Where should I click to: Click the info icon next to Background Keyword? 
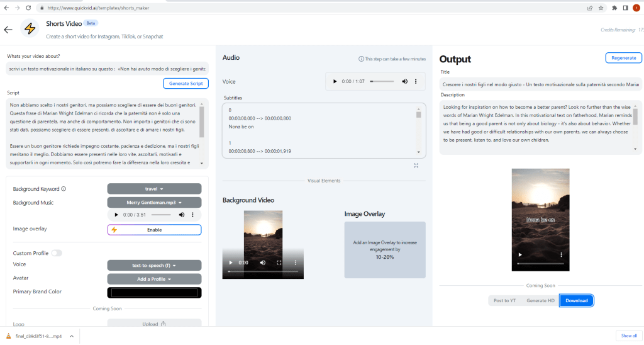64,189
